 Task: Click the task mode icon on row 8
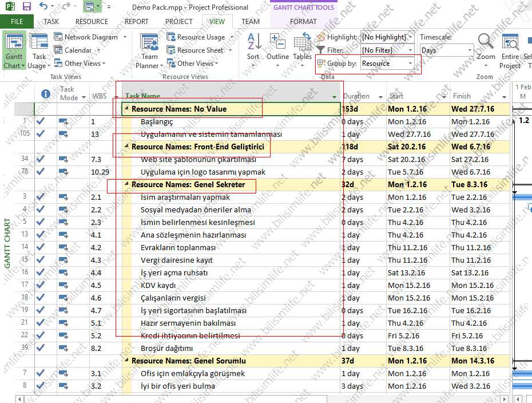63,386
